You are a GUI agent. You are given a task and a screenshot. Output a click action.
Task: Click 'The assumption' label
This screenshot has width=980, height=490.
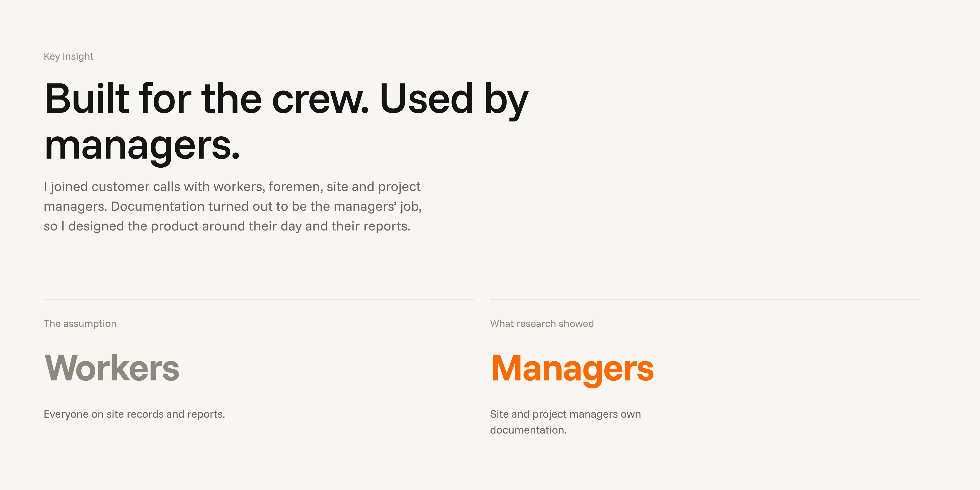click(x=80, y=323)
